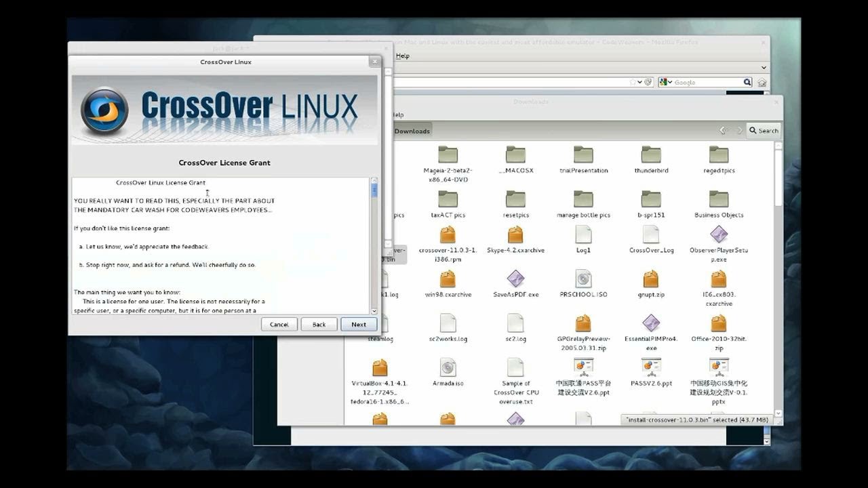Click the Google search field in Firefox

click(707, 82)
